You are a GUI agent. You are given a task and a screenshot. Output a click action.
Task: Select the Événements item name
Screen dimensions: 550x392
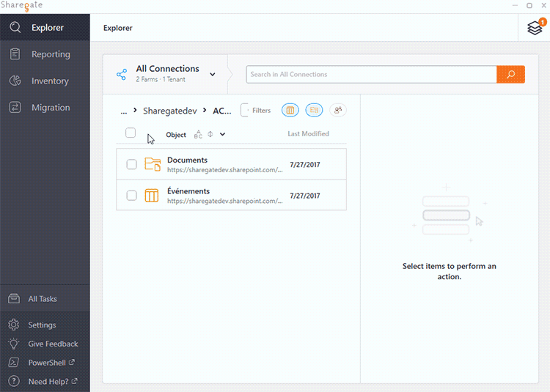click(188, 191)
